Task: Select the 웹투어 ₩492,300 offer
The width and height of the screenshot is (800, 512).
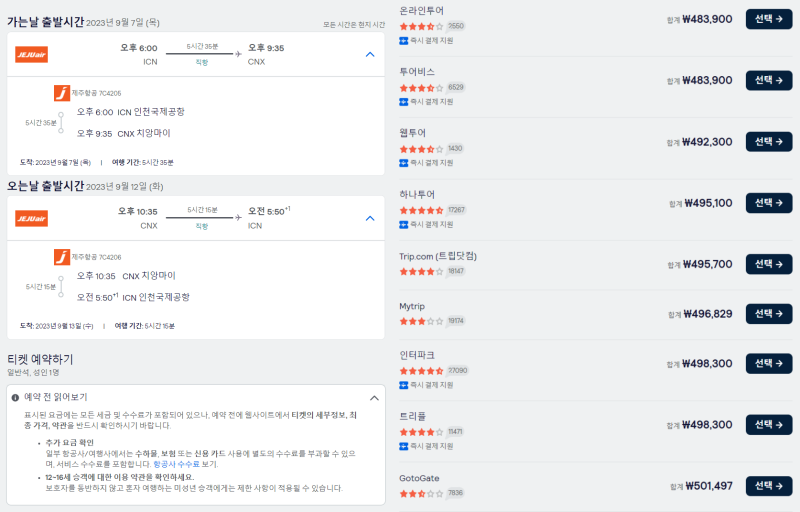Action: pos(769,142)
